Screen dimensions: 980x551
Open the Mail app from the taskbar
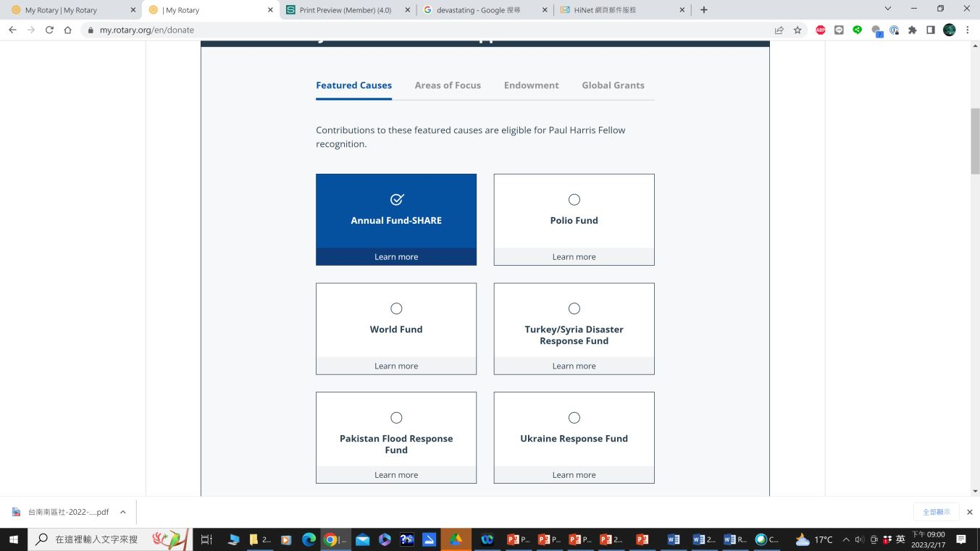[x=362, y=539]
